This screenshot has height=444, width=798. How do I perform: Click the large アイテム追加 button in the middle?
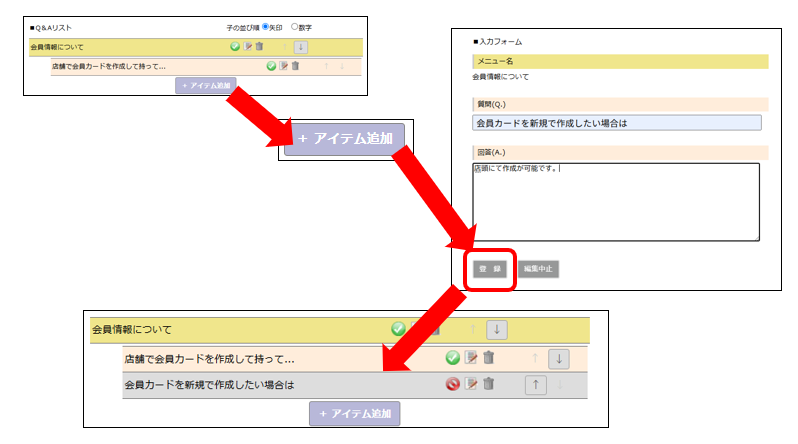pos(344,139)
